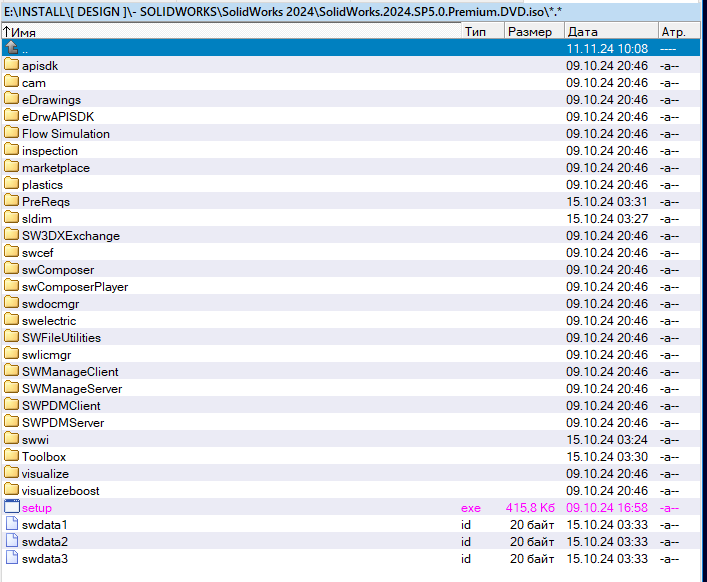Click the setup file name
Screen dimensions: 707x582
[x=37, y=508]
